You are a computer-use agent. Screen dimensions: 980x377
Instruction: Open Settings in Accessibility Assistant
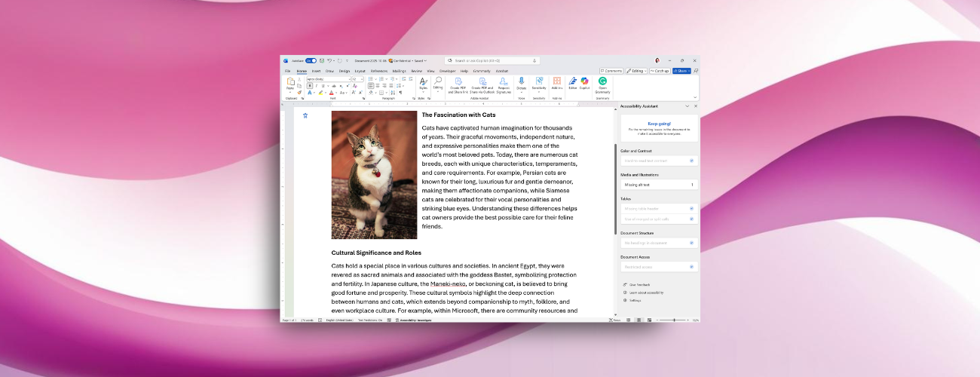click(x=632, y=300)
